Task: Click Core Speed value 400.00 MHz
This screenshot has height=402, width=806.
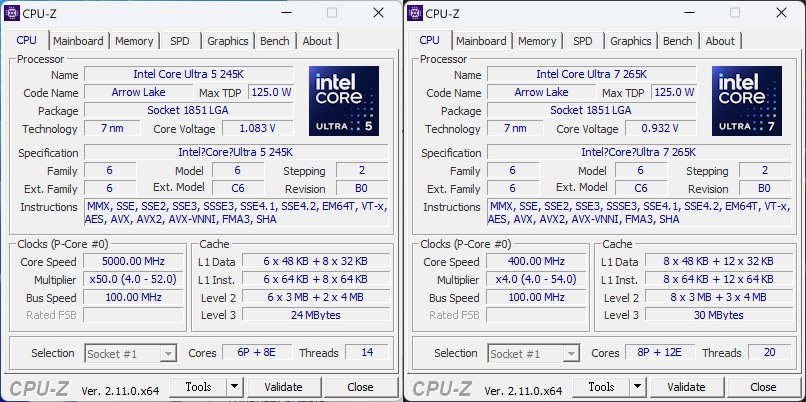Action: click(x=536, y=262)
